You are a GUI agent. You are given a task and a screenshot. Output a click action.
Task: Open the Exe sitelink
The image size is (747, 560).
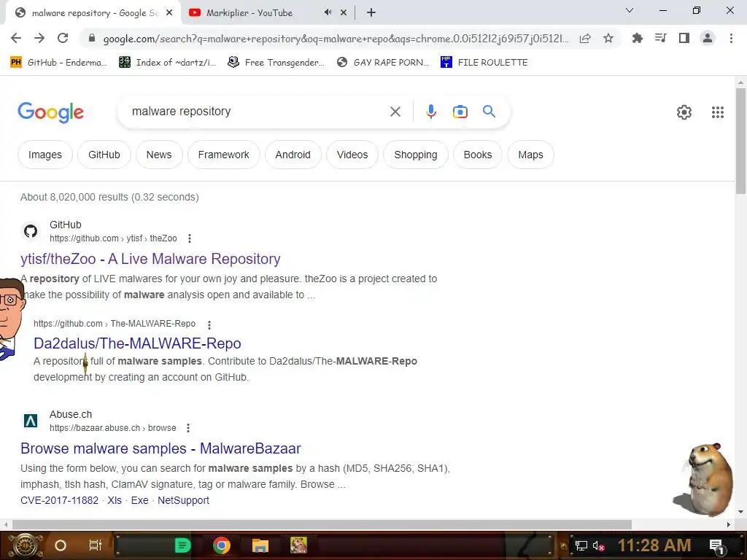pyautogui.click(x=139, y=500)
